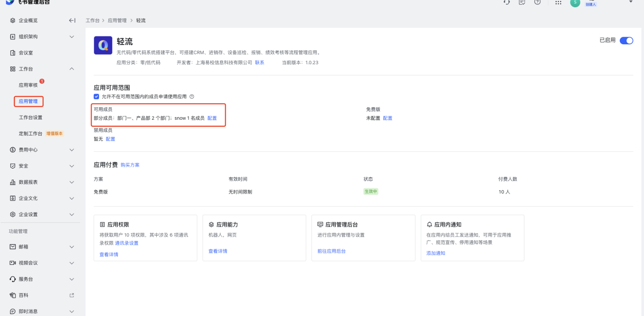Collapse the 工作台 menu chevron

(72, 69)
